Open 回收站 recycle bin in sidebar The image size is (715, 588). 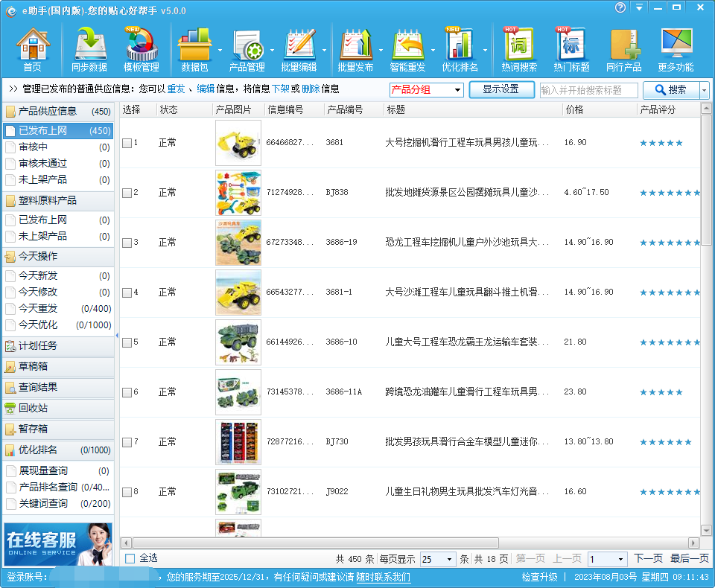33,408
